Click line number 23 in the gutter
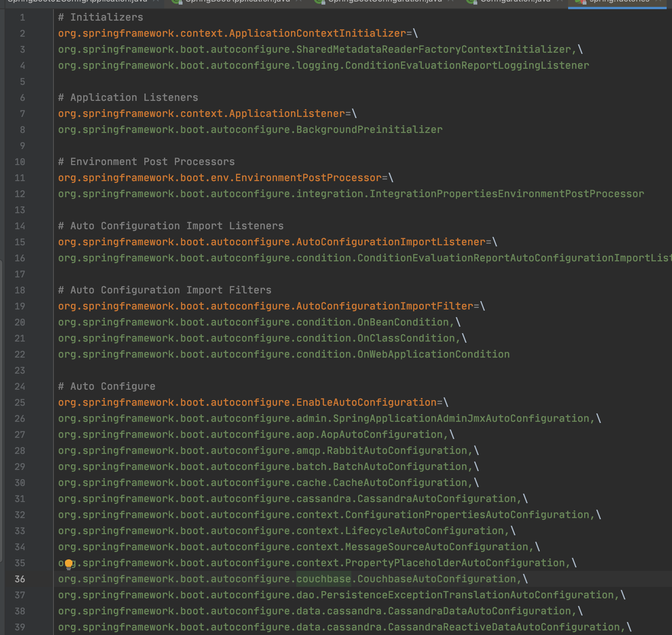Screen dimensions: 672x635 pos(20,370)
